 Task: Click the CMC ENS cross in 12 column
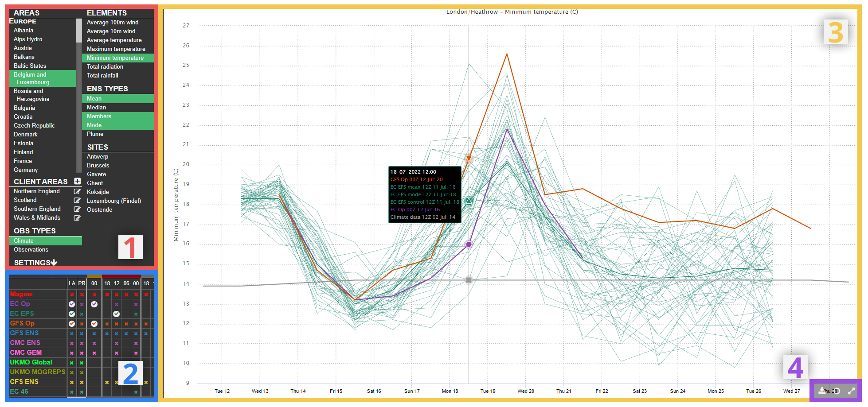(116, 343)
